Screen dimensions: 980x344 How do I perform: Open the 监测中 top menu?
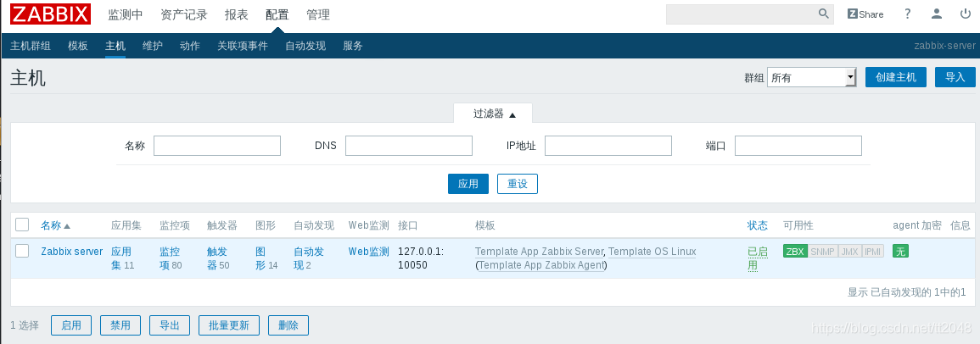(x=126, y=14)
